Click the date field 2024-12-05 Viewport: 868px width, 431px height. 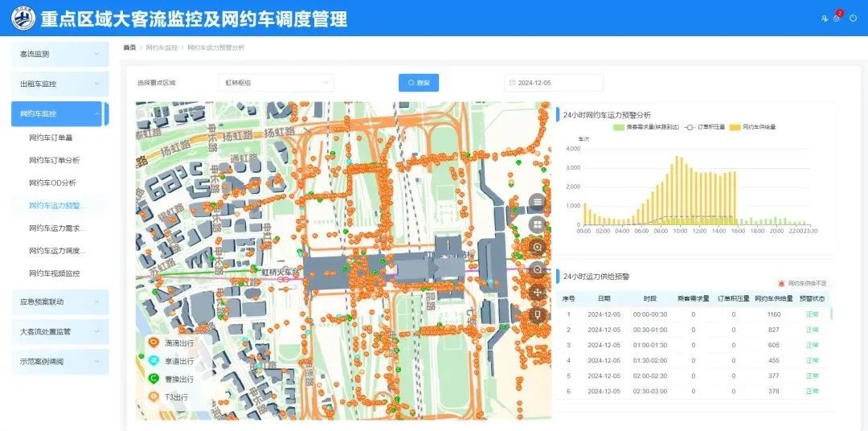(554, 83)
